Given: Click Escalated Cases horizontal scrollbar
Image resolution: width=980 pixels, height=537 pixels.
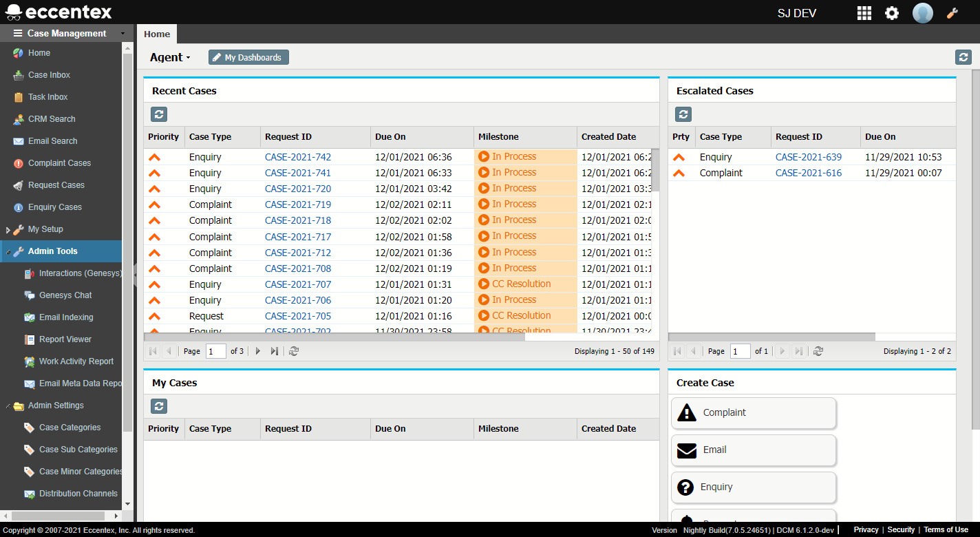Looking at the screenshot, I should click(771, 337).
